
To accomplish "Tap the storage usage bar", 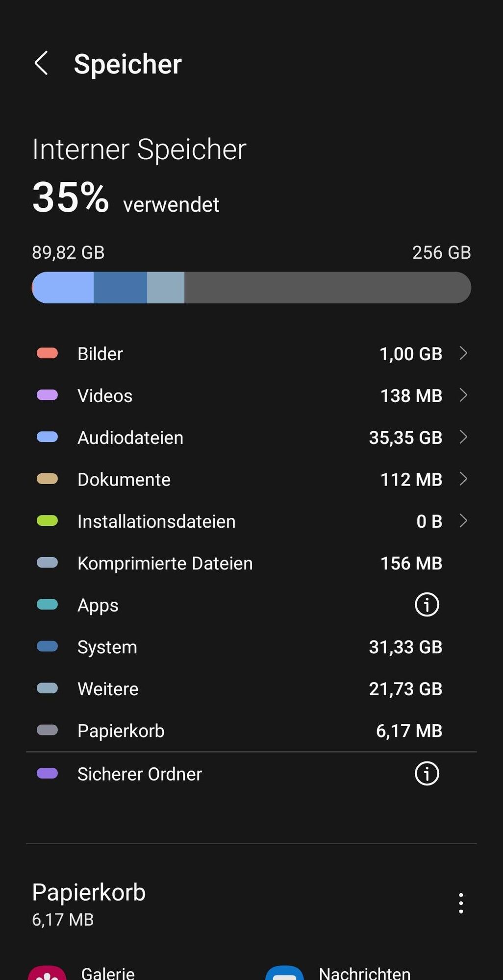I will pos(251,288).
